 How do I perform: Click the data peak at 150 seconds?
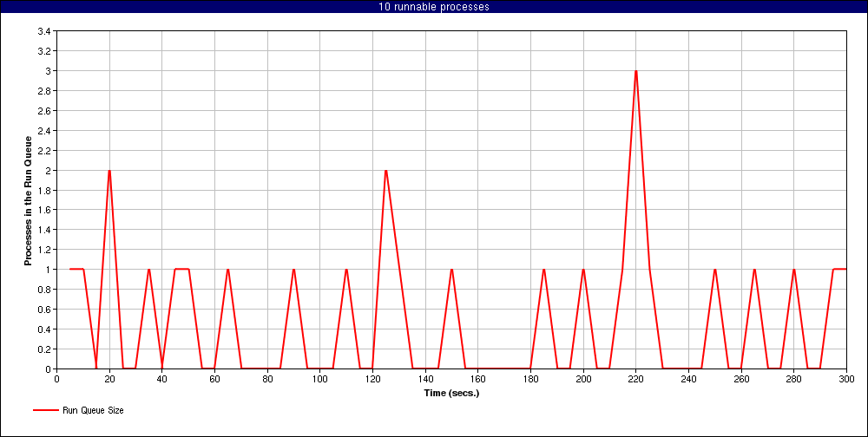pos(451,270)
